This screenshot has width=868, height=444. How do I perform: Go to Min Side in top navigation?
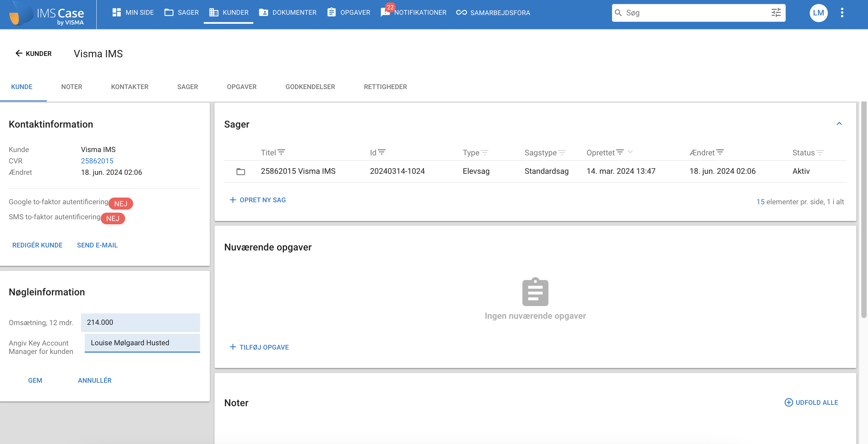(x=133, y=12)
